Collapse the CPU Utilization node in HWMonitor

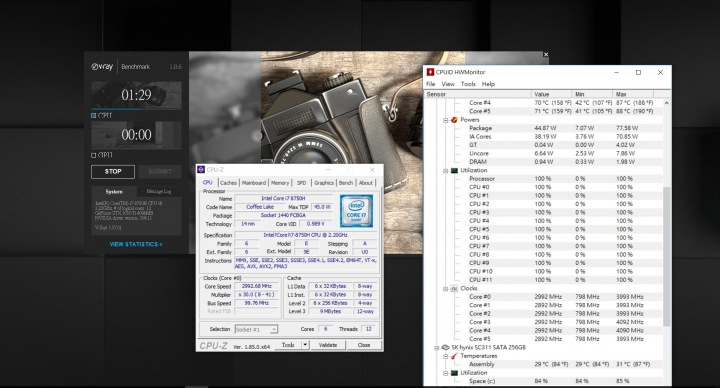[x=445, y=170]
